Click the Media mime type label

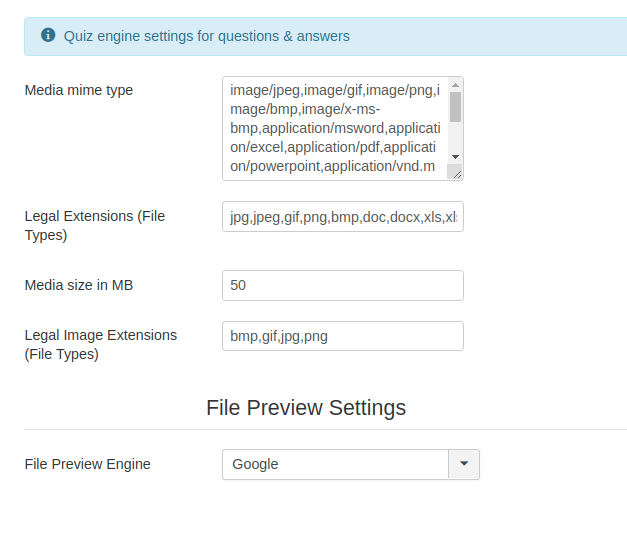(78, 90)
